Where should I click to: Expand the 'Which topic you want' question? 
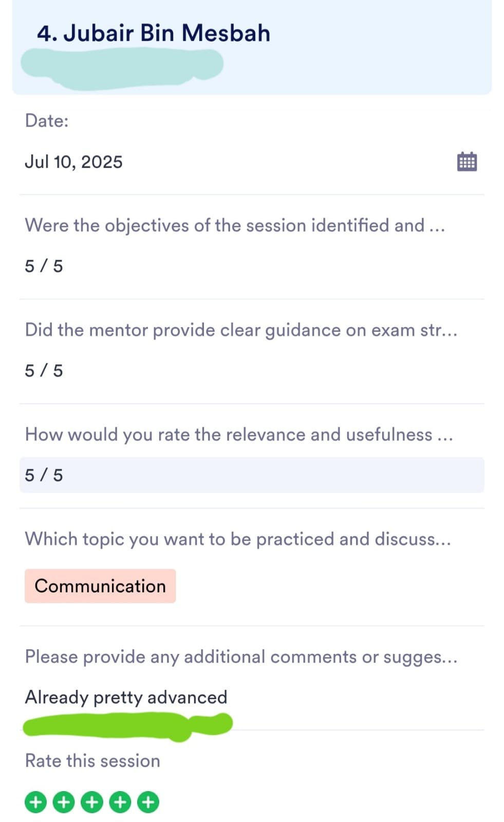tap(238, 539)
